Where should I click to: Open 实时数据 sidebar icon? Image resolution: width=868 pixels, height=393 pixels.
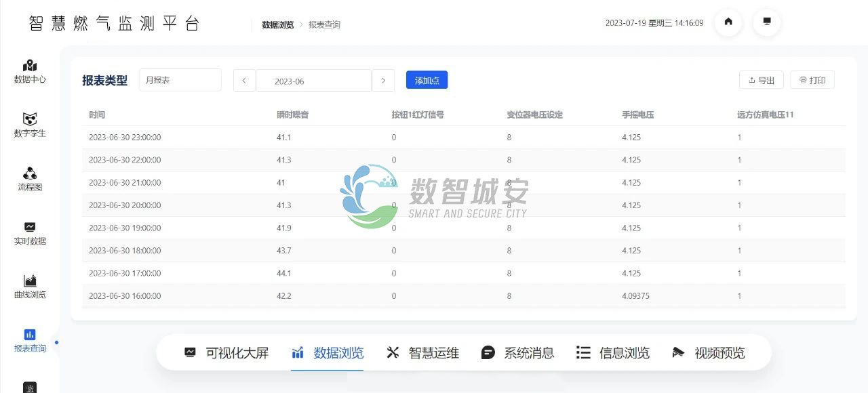(x=30, y=233)
